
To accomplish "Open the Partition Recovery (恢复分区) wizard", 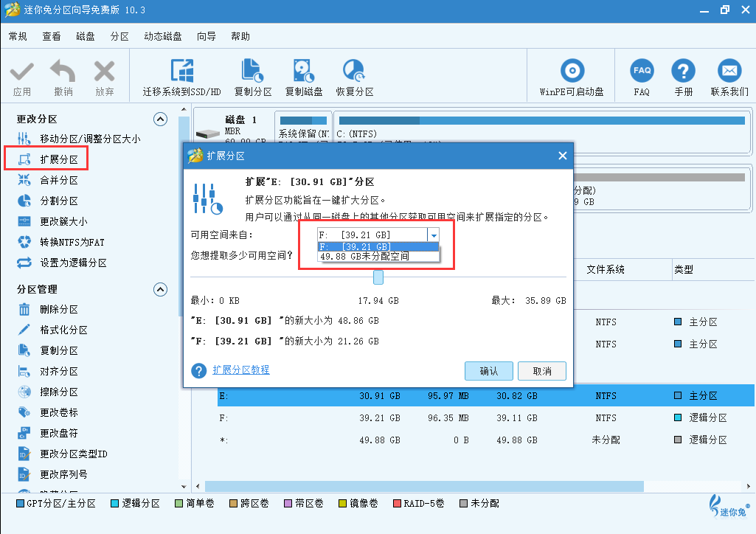I will (355, 77).
